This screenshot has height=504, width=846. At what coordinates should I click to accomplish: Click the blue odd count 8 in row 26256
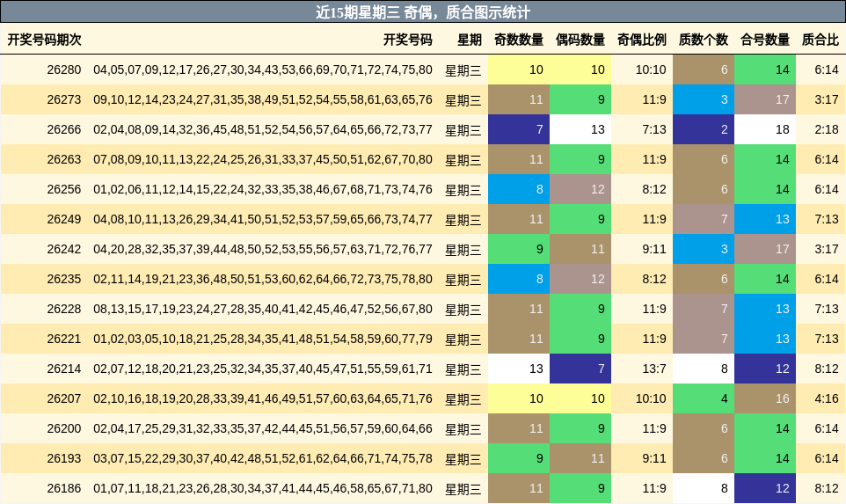click(519, 189)
